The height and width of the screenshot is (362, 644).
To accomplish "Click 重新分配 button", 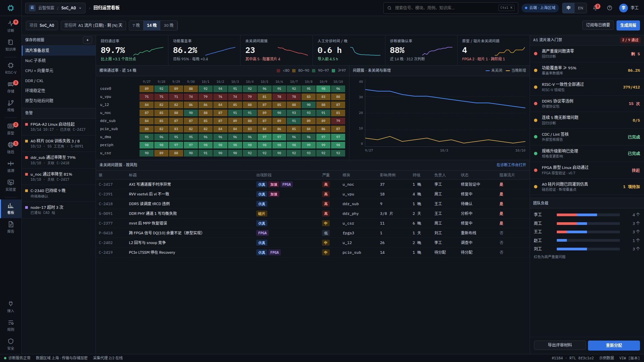I will coord(614,345).
